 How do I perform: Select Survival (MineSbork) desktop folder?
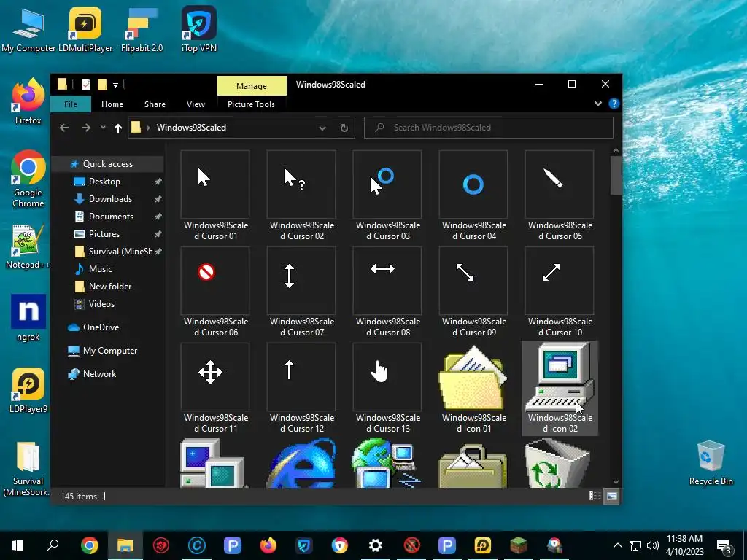tap(28, 470)
